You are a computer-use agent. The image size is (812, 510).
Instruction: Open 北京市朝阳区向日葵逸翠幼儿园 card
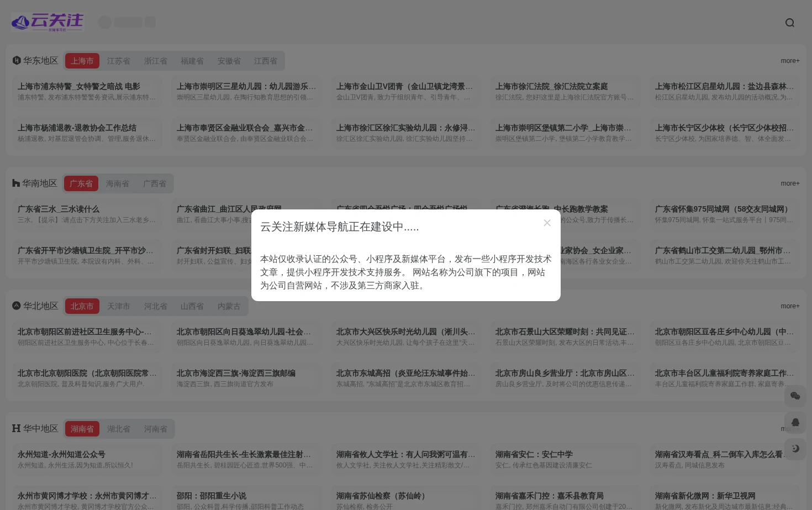[x=246, y=337]
